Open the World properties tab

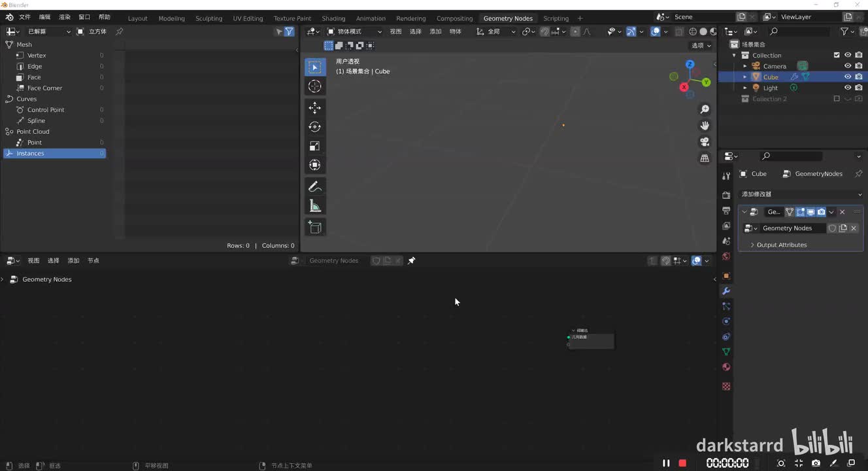(726, 256)
